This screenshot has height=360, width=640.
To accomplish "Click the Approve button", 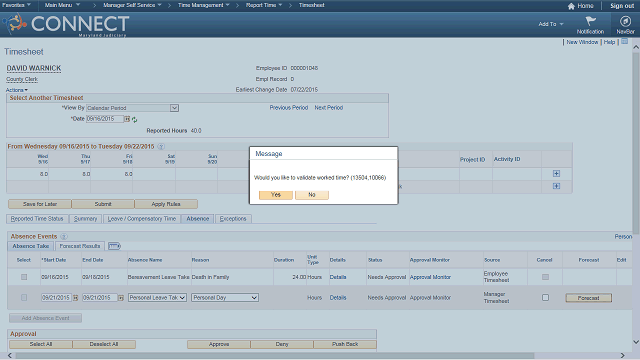I will coord(219,344).
